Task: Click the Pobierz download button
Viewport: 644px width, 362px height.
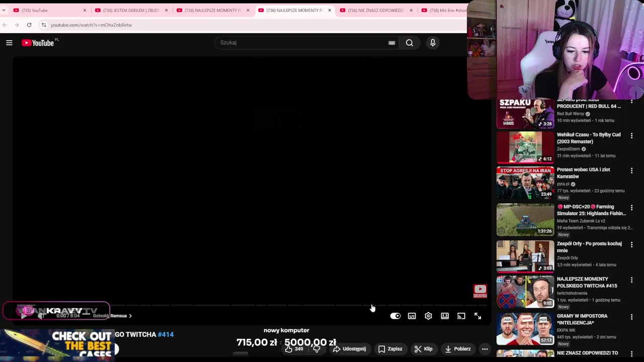Action: pos(458,349)
